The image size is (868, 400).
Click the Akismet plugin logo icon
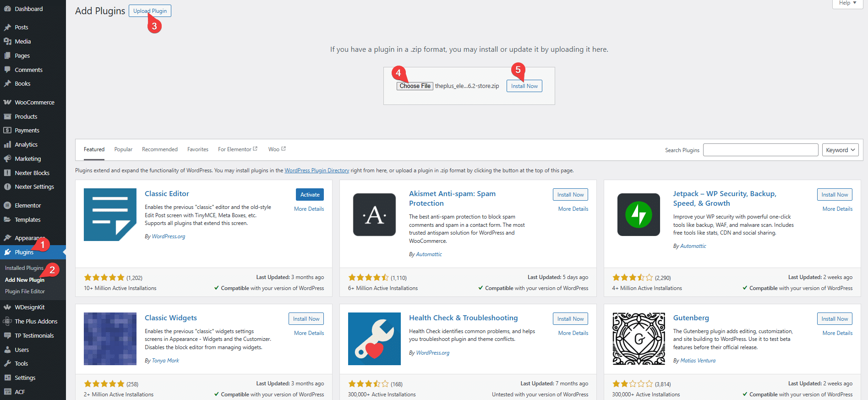point(374,214)
